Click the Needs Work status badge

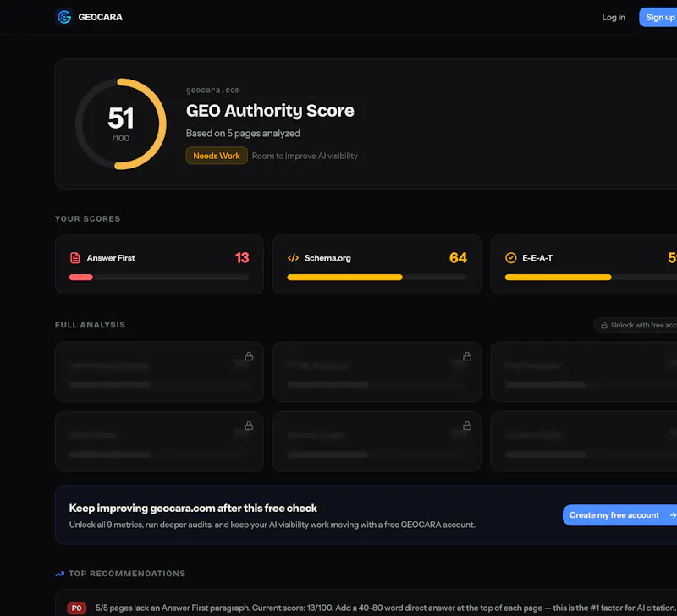[x=217, y=156]
